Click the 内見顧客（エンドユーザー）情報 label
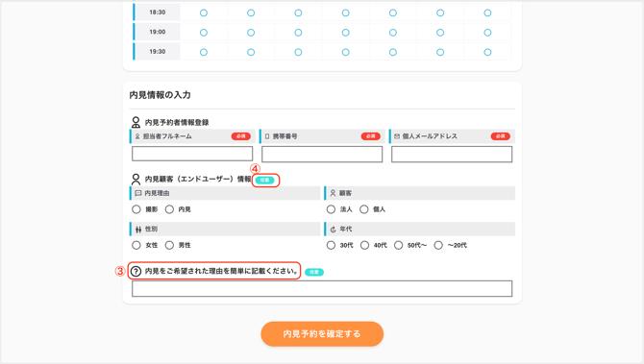Screen dimensions: 644x364 [x=198, y=179]
